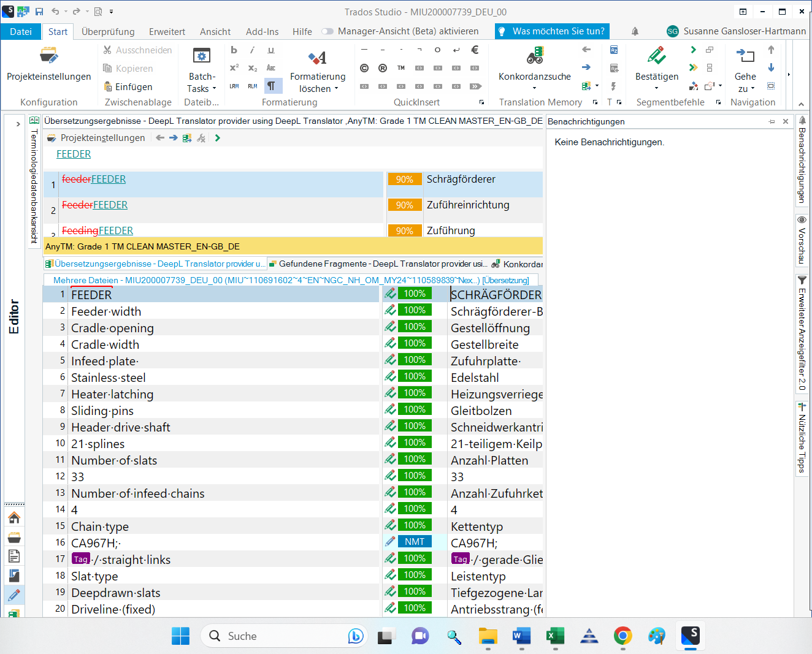The width and height of the screenshot is (812, 654).
Task: Close the Benachrichtigungen panel
Action: [786, 121]
